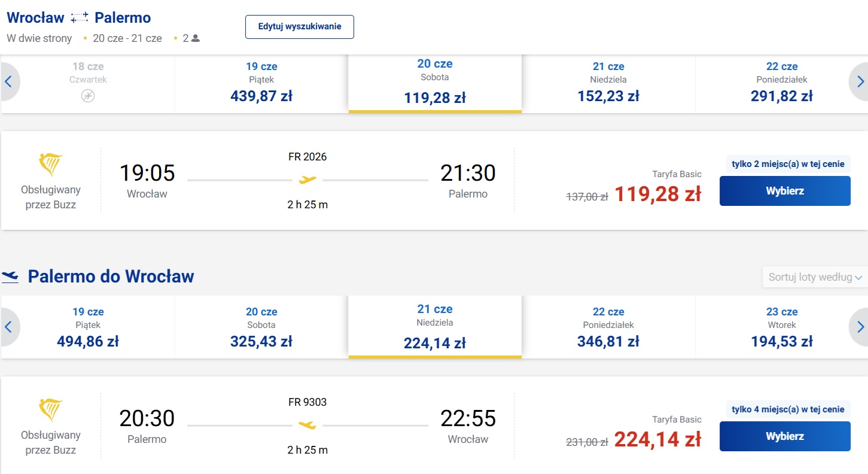Click the round-trip arrows between Wrocław and Palermo

[80, 18]
